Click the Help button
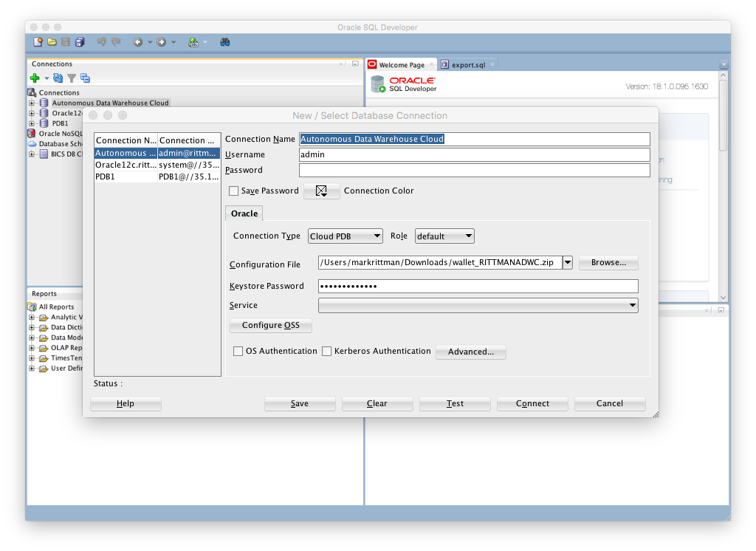 pos(126,403)
